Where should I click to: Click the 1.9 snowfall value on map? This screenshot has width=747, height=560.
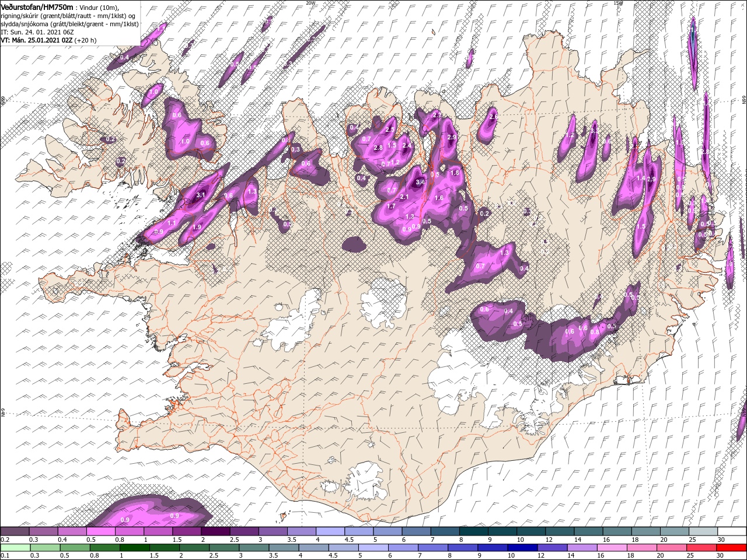point(197,227)
